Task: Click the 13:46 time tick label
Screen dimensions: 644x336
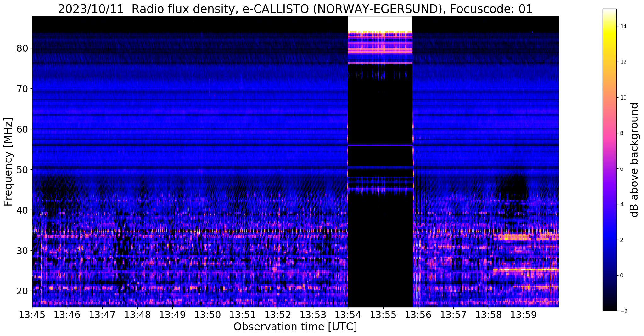Action: pyautogui.click(x=67, y=315)
